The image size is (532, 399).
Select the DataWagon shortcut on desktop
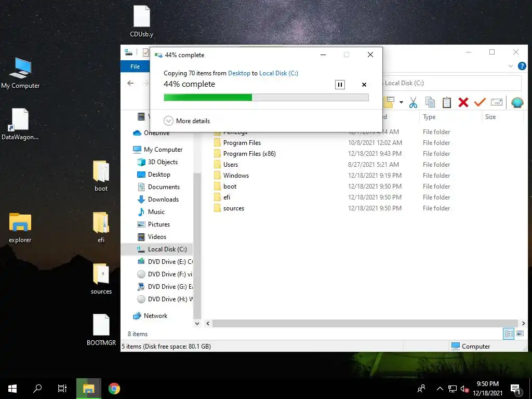point(20,125)
